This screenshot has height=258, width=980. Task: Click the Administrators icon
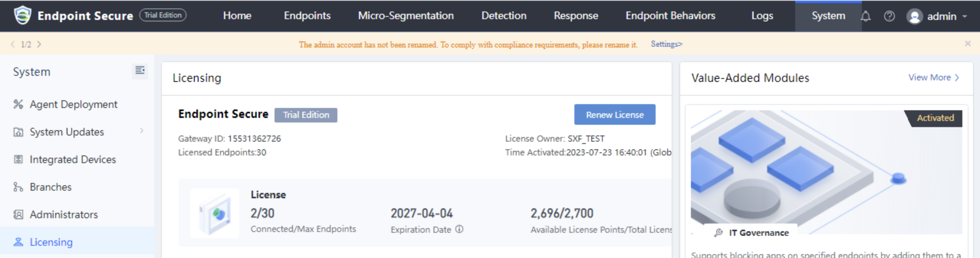tap(18, 214)
